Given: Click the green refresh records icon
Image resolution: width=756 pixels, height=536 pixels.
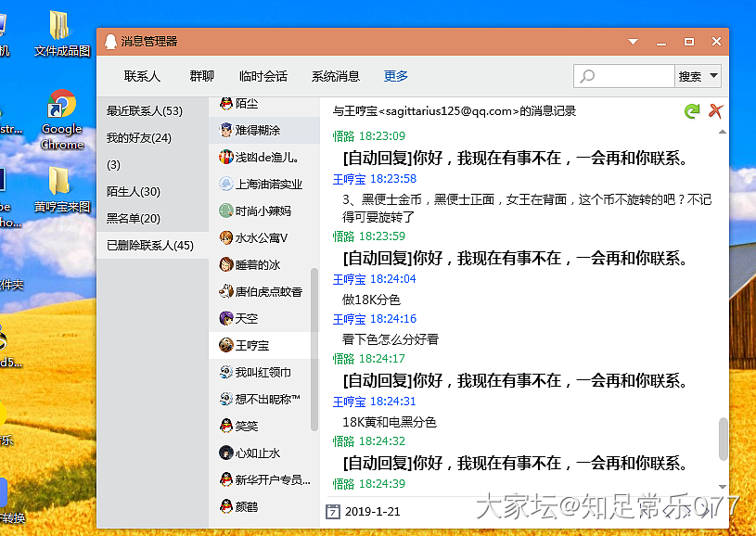Looking at the screenshot, I should click(691, 111).
